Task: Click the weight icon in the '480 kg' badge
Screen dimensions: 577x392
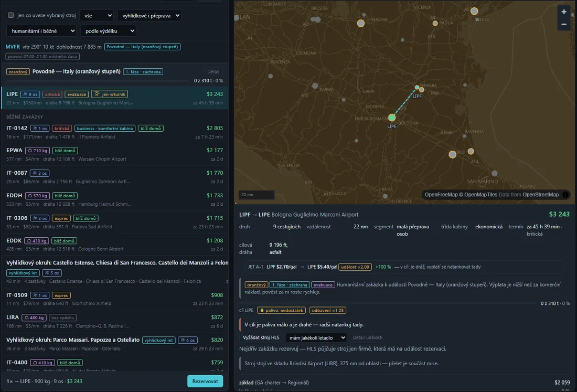Action: (x=27, y=317)
